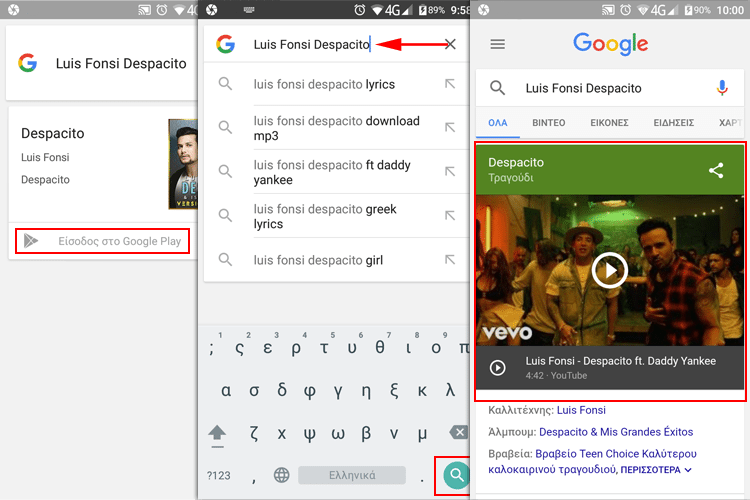The image size is (750, 500).
Task: Choose suggestion 'luis fonsi despacito greek lyrics'
Action: 325,216
